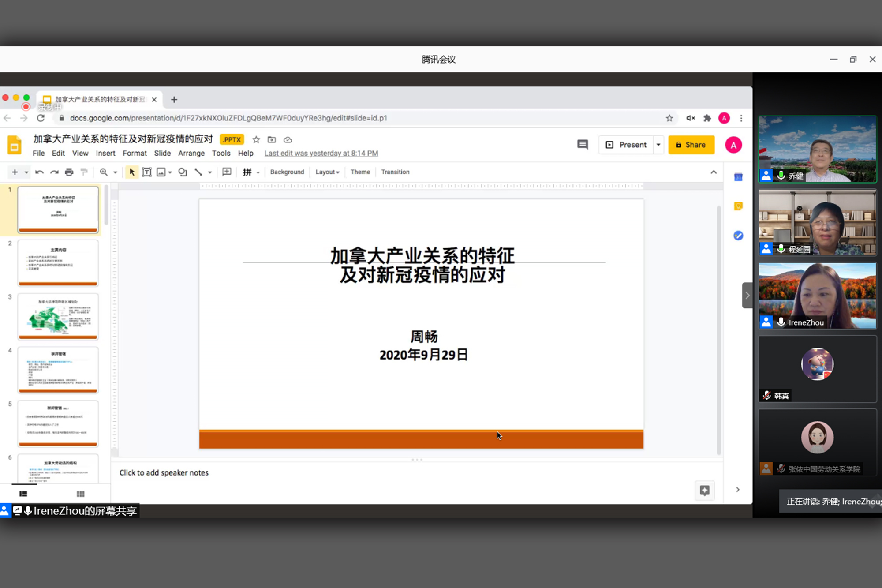Open Google Tasks from the side panel

coord(739,236)
